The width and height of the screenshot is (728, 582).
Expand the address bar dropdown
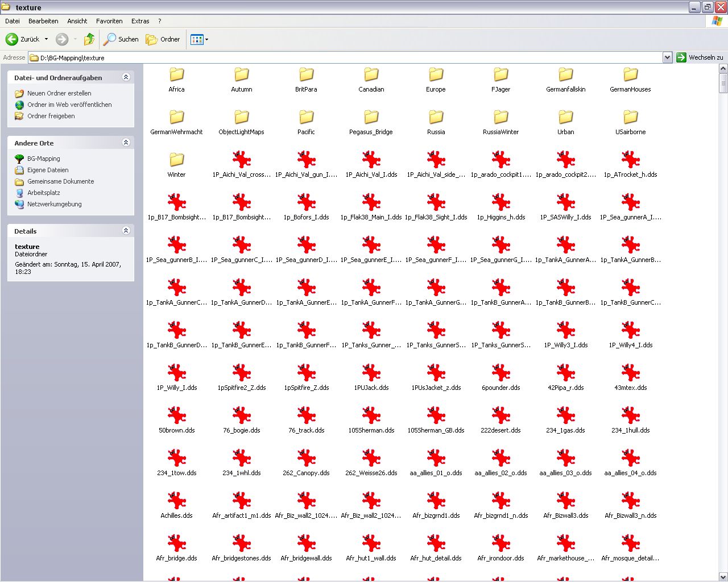667,57
